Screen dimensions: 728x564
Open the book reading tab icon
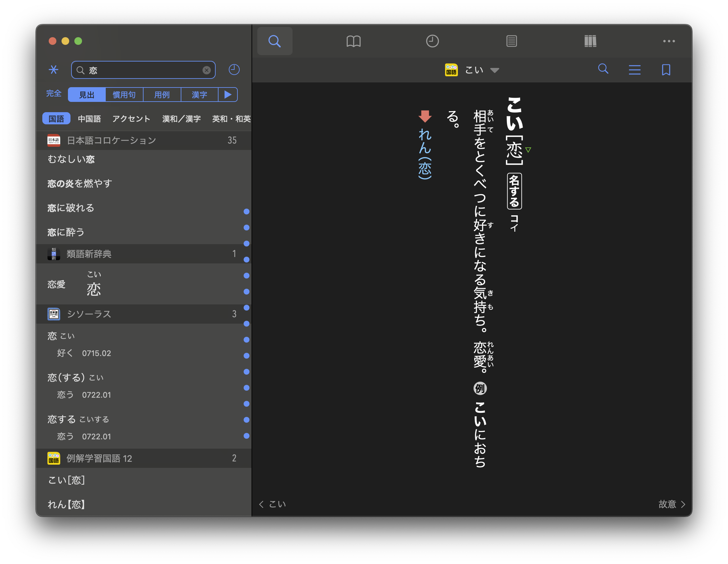click(353, 41)
